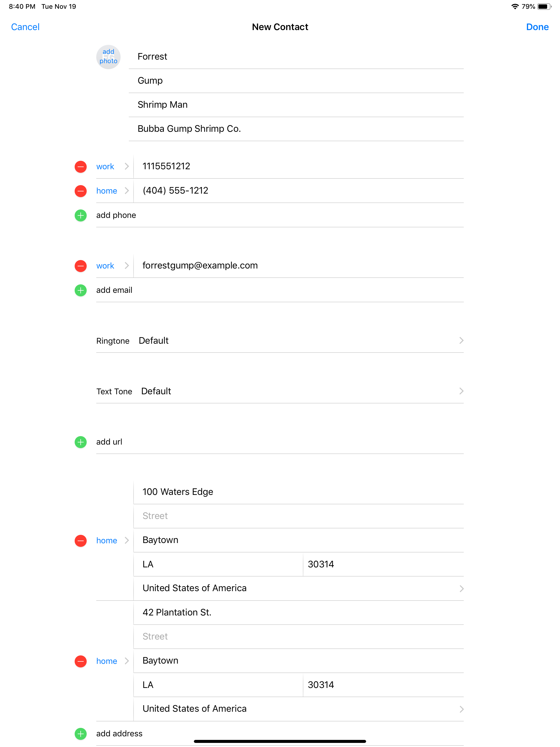Open label picker for work phone number
Image resolution: width=560 pixels, height=747 pixels.
point(112,167)
